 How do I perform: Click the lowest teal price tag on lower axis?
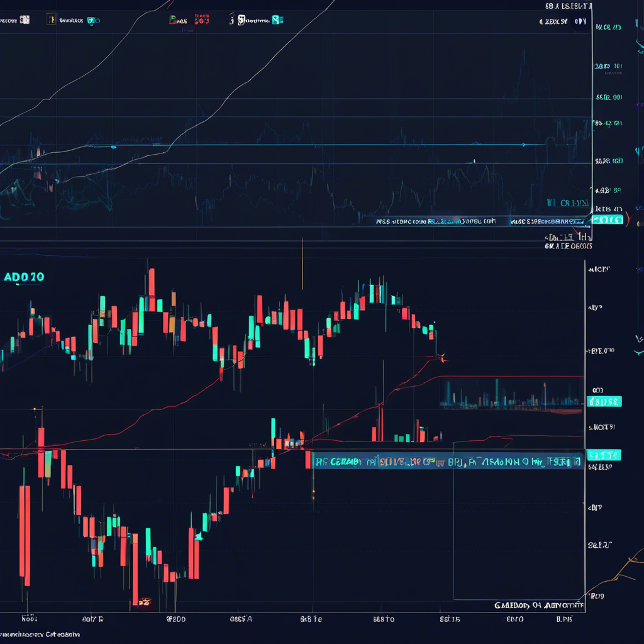[603, 454]
